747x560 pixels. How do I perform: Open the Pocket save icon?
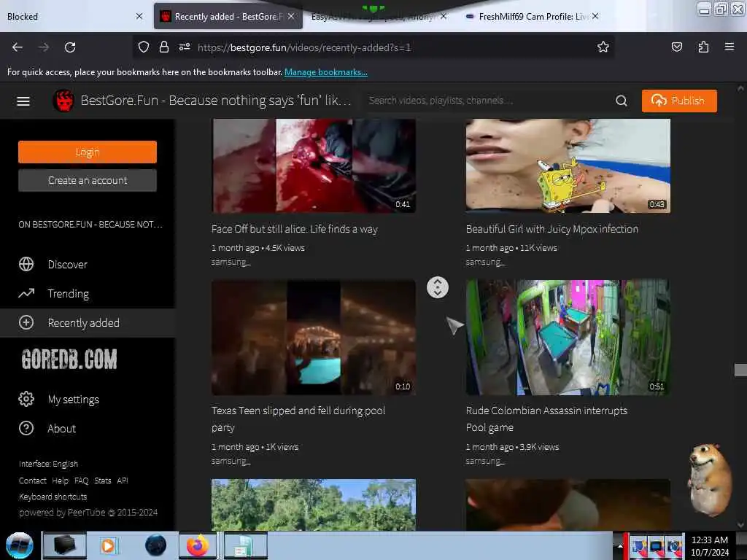(676, 47)
